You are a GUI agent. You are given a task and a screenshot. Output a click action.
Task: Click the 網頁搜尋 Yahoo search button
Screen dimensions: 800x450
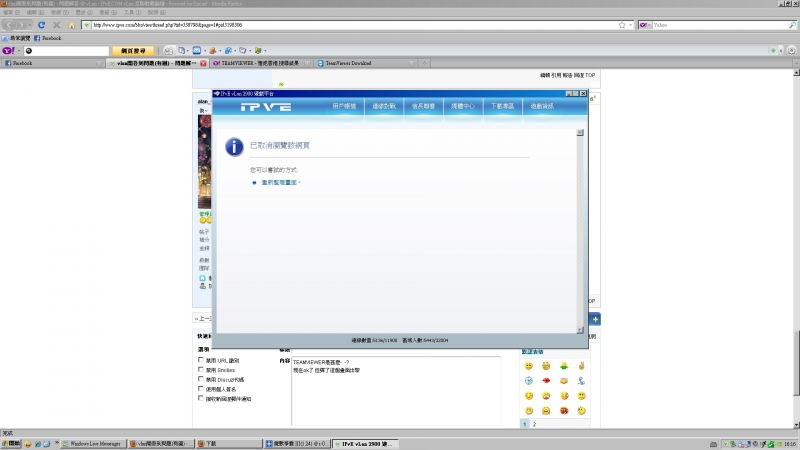coord(133,51)
